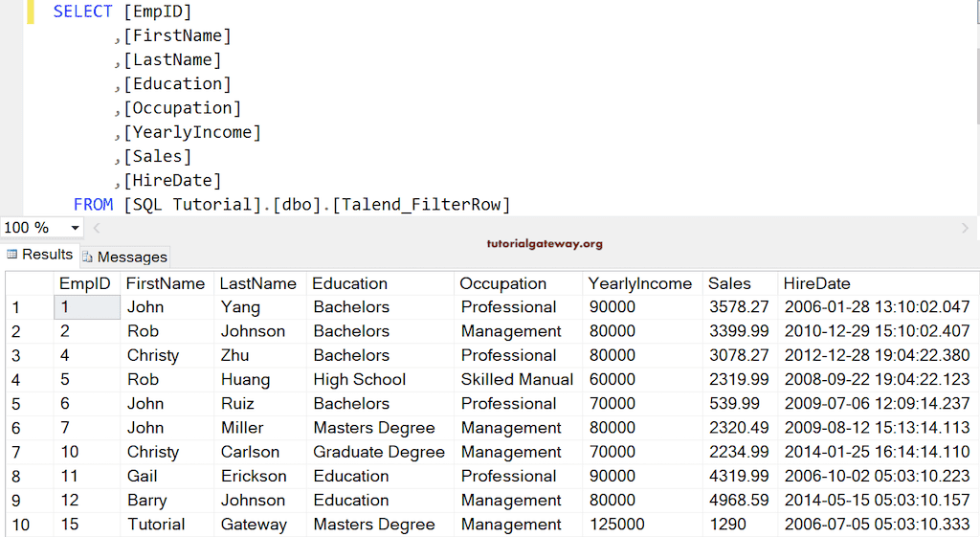The width and height of the screenshot is (980, 537).
Task: Click the last name cell Ruiz
Action: [260, 404]
